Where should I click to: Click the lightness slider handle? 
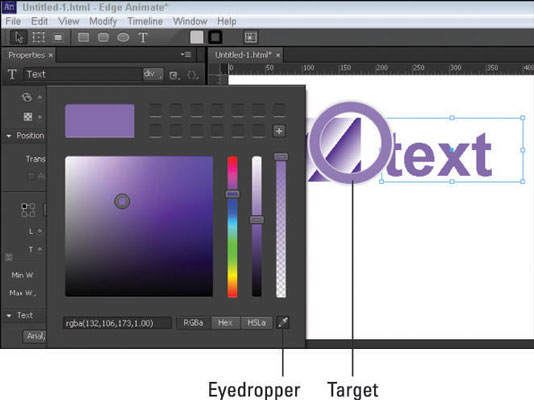coord(257,220)
